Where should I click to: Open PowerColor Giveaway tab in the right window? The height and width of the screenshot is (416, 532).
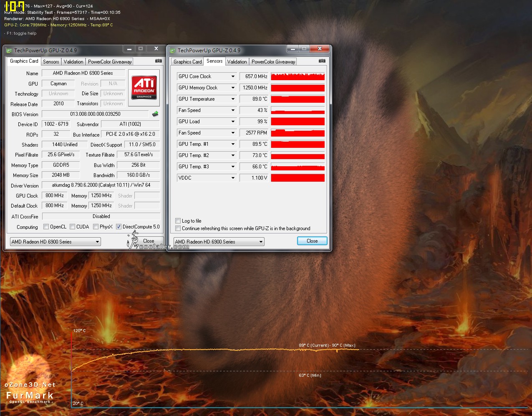(x=273, y=62)
